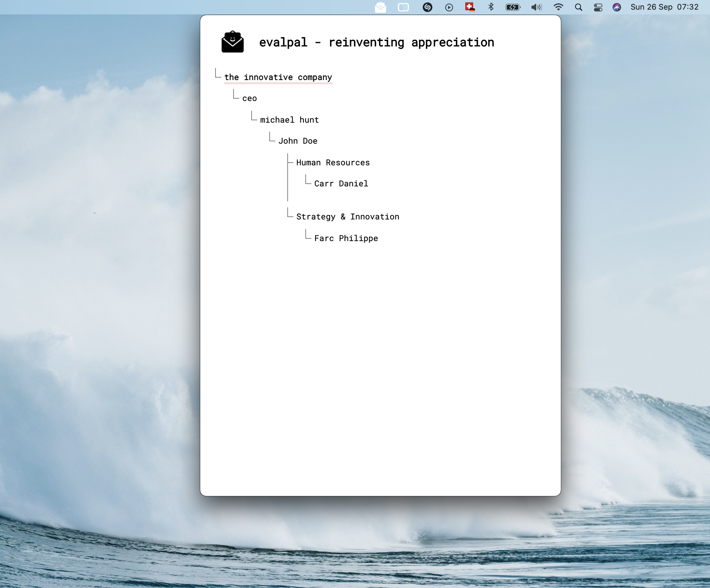Screen dimensions: 710x588
Task: Select 'the innovative company' root node
Action: tap(278, 78)
